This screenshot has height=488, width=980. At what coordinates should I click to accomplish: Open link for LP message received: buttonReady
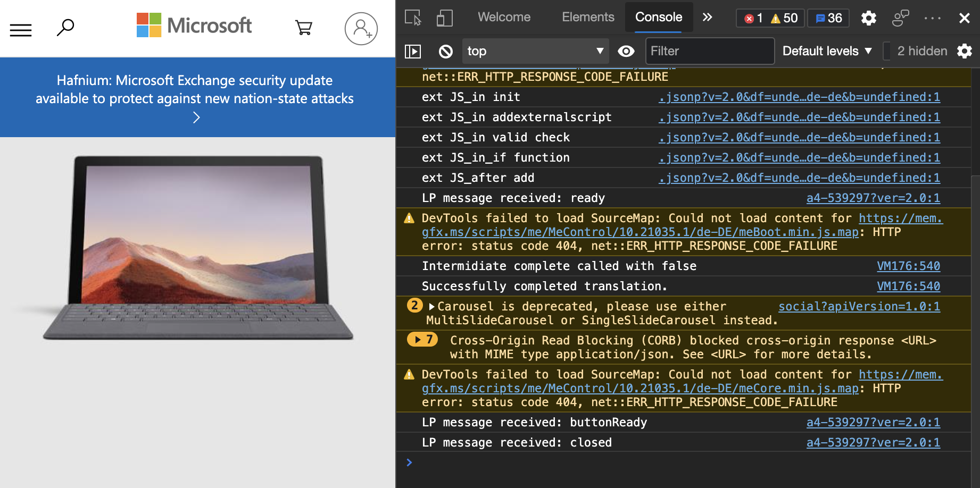click(873, 422)
